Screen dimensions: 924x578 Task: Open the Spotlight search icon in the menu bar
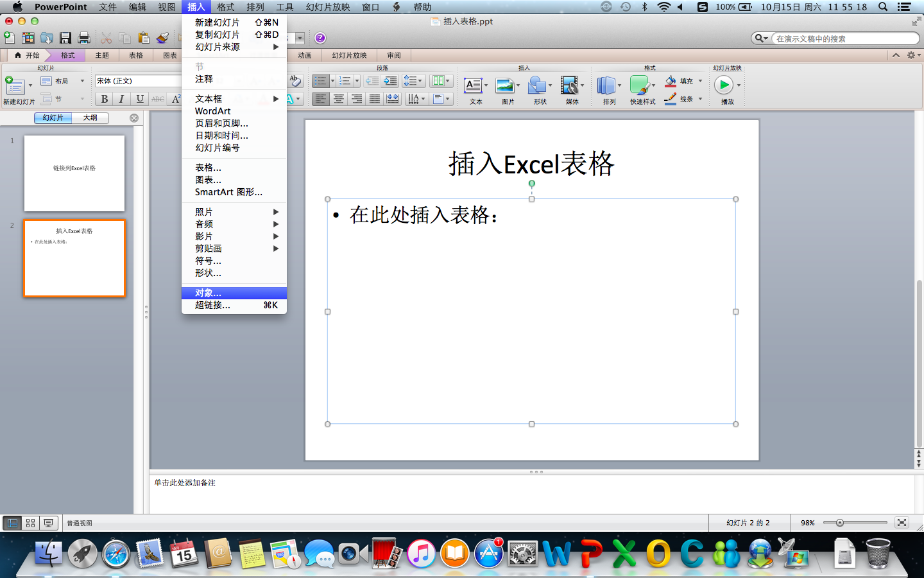point(883,7)
